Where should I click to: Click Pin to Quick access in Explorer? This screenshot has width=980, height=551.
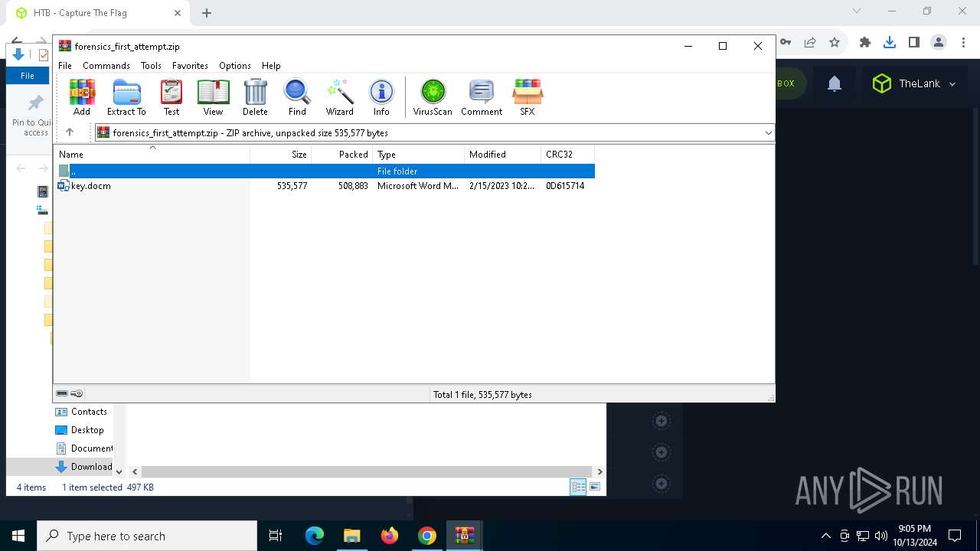click(31, 116)
